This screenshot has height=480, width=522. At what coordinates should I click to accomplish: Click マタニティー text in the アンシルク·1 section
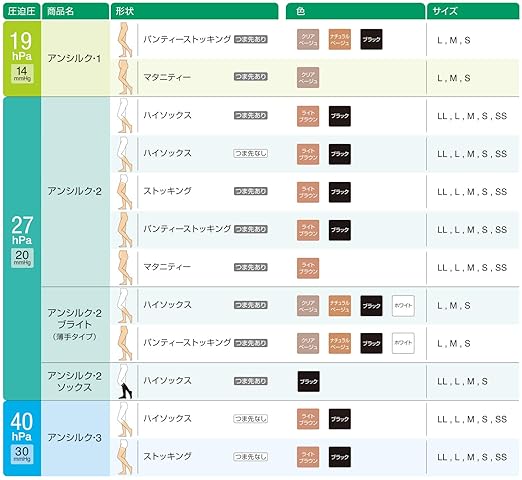(x=167, y=77)
